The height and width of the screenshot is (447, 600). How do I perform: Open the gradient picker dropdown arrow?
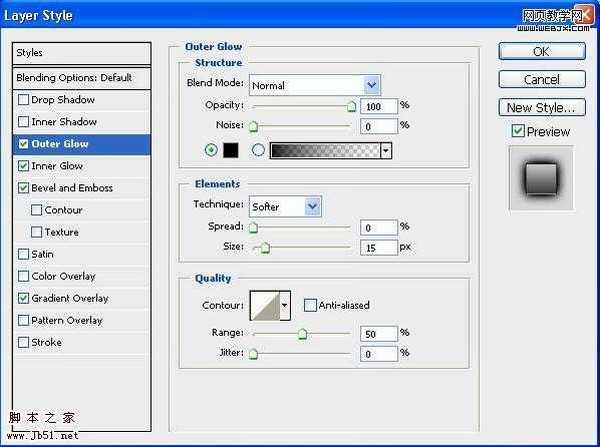[x=385, y=150]
